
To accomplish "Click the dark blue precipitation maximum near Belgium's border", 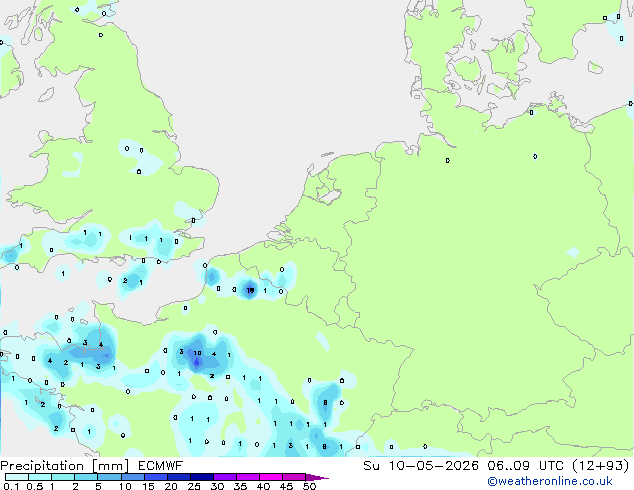I will pos(250,290).
